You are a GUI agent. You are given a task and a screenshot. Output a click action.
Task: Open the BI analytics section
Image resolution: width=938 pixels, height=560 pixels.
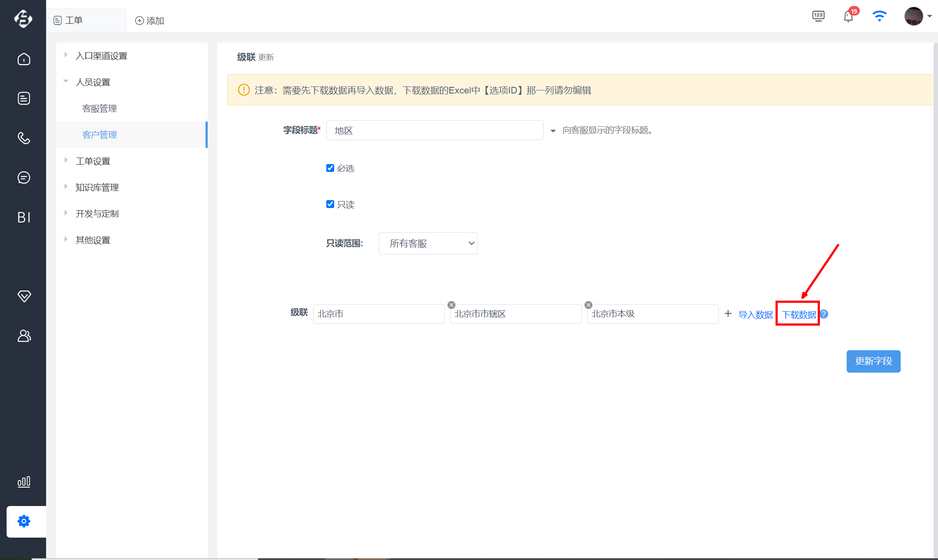(24, 217)
